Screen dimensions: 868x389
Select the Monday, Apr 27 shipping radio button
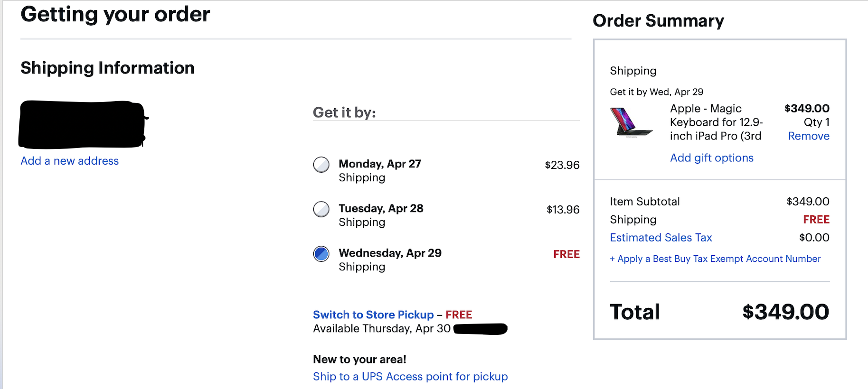pos(321,165)
